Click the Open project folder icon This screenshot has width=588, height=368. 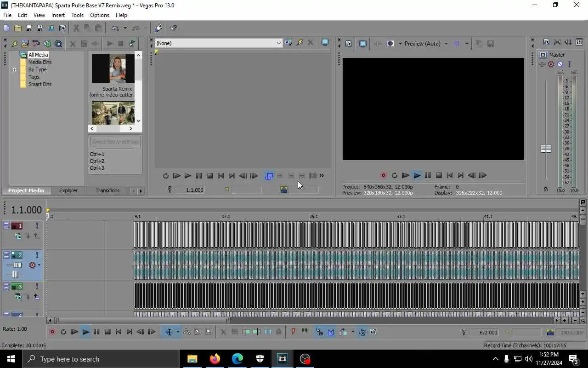pyautogui.click(x=17, y=28)
